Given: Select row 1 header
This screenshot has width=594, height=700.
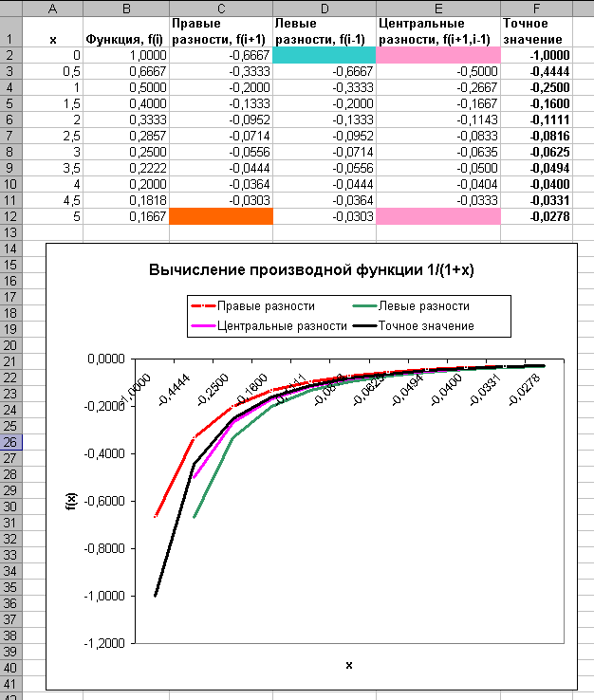Looking at the screenshot, I should click(10, 31).
